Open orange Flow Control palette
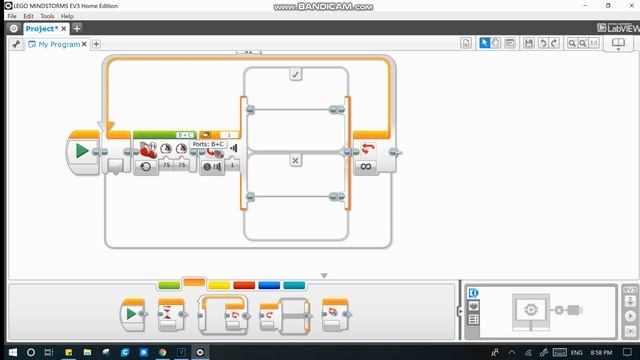Screen dimensions: 640x360 [x=194, y=282]
